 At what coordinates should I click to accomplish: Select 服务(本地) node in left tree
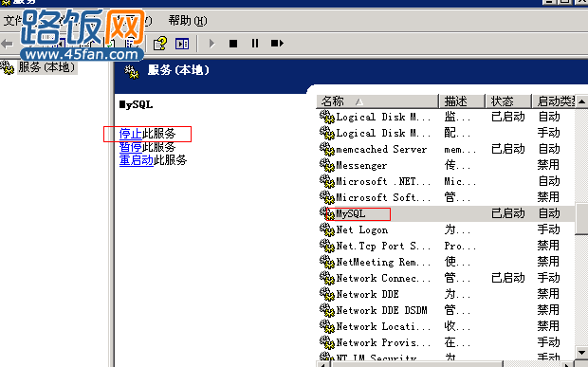[x=46, y=67]
